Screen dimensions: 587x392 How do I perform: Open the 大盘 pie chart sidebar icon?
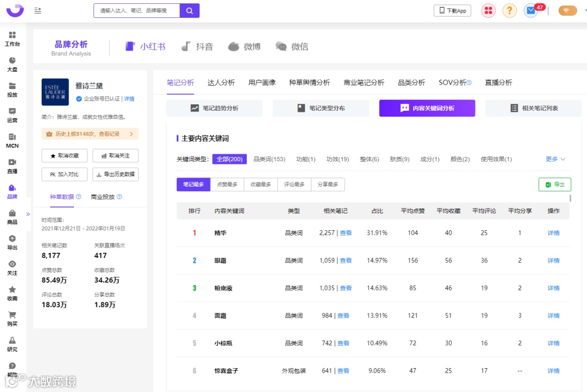coord(12,64)
